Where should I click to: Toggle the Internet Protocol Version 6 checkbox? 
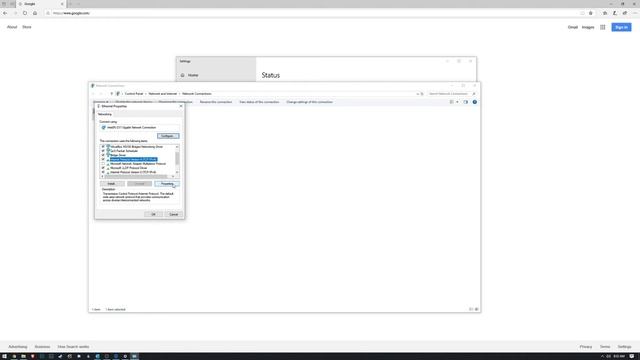tap(103, 172)
